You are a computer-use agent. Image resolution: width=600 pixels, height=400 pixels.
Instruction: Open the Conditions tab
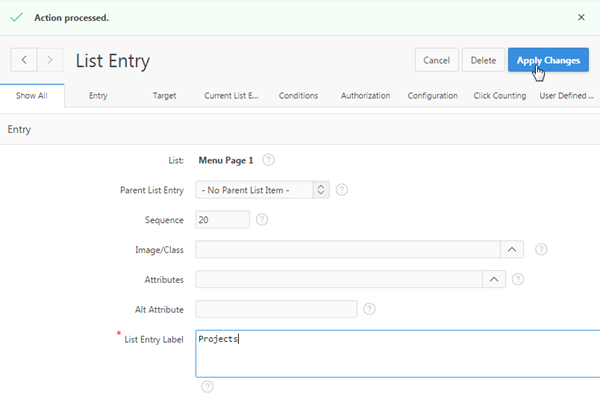[x=298, y=95]
